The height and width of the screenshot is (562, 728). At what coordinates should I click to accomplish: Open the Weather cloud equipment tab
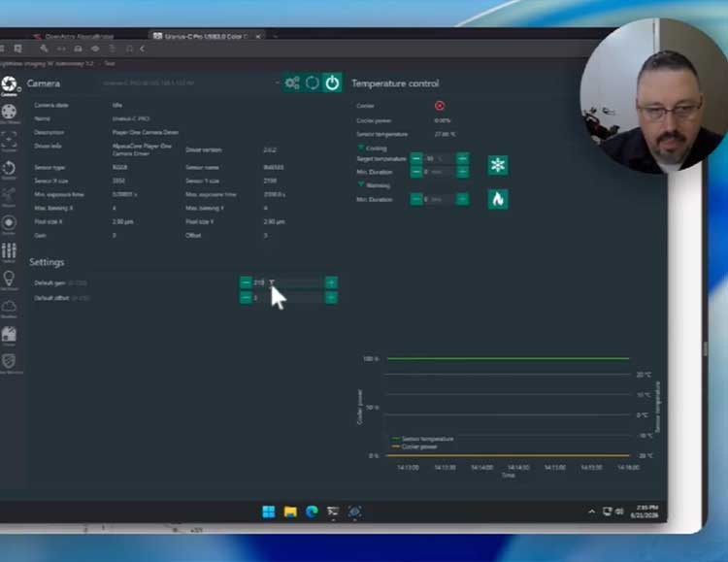point(9,308)
